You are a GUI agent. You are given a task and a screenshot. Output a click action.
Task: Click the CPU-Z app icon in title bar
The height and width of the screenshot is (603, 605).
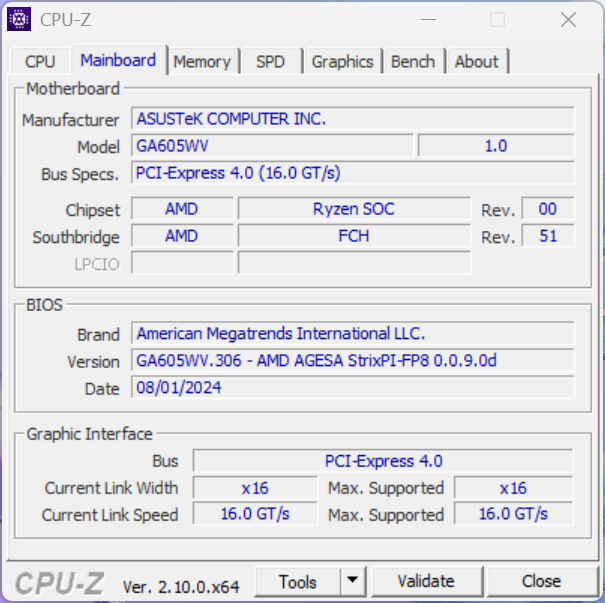[x=19, y=19]
